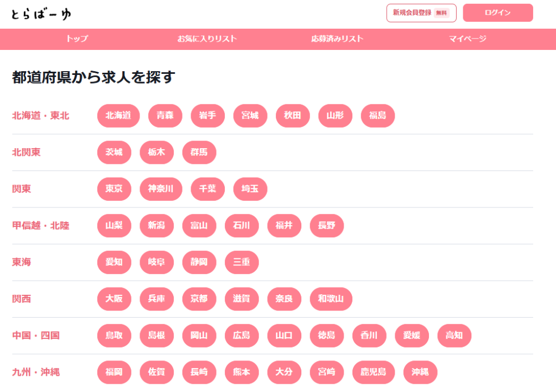Pick the 東京 prefecture button

[x=114, y=189]
